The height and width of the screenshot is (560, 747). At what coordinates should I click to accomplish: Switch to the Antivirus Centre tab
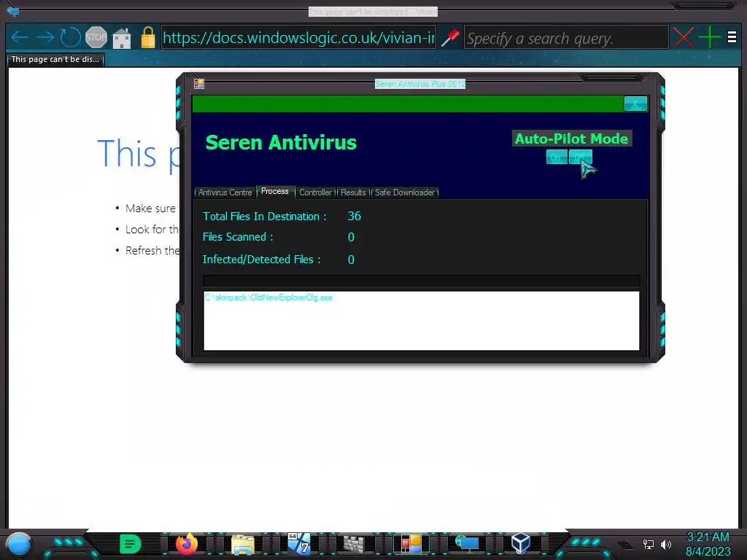click(x=225, y=192)
